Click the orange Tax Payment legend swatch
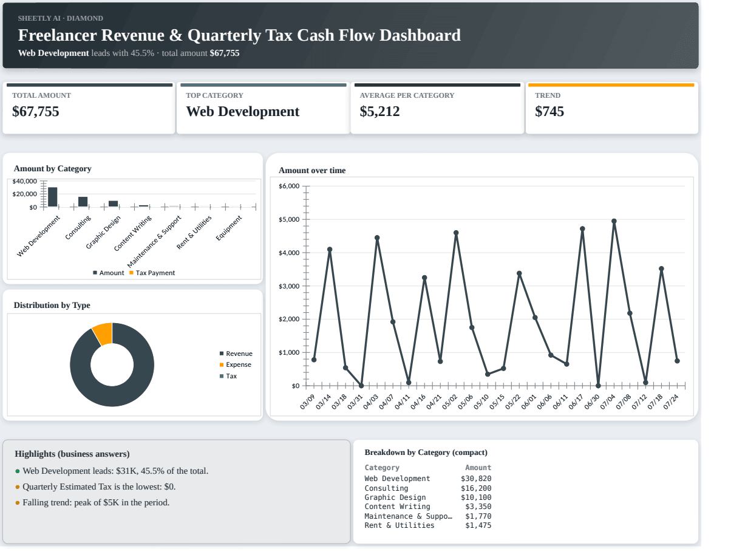This screenshot has height=560, width=745. click(x=131, y=273)
